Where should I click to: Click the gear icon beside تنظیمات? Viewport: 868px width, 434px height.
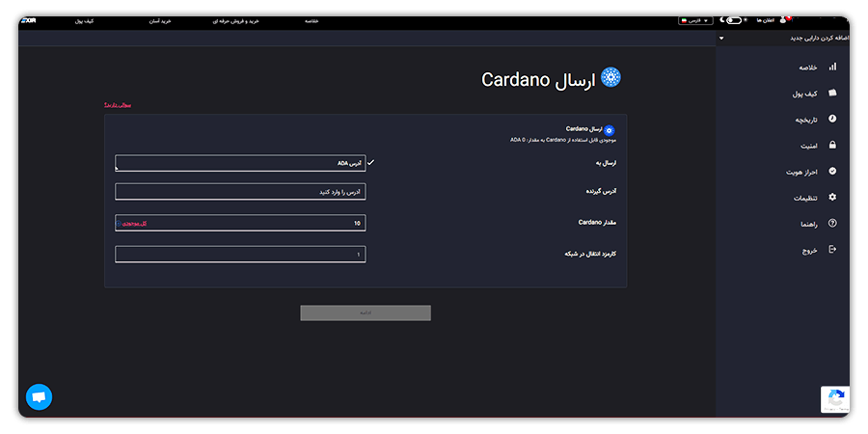(x=832, y=197)
